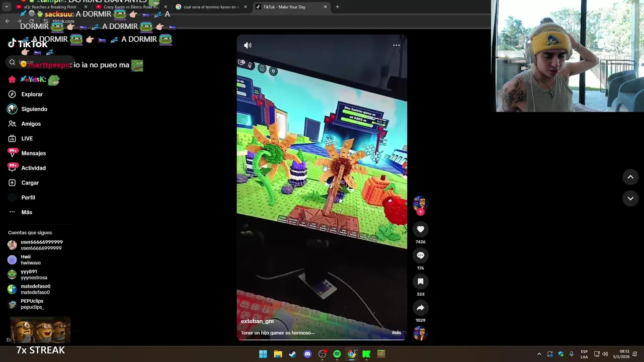
Task: Open the clock showing 08:51
Action: (x=621, y=354)
